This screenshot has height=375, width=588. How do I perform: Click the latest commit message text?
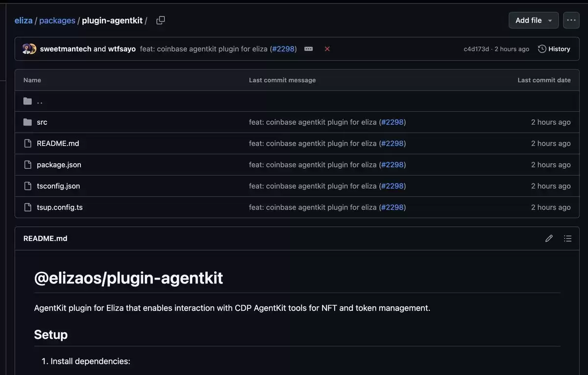204,49
